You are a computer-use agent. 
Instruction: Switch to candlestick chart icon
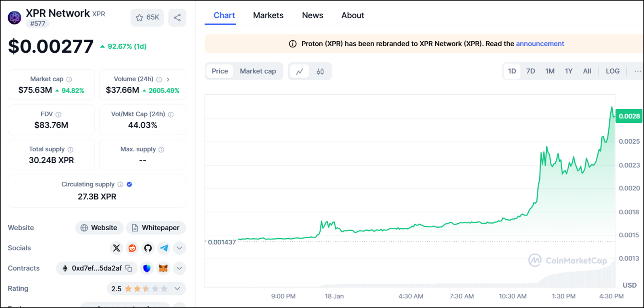(320, 71)
